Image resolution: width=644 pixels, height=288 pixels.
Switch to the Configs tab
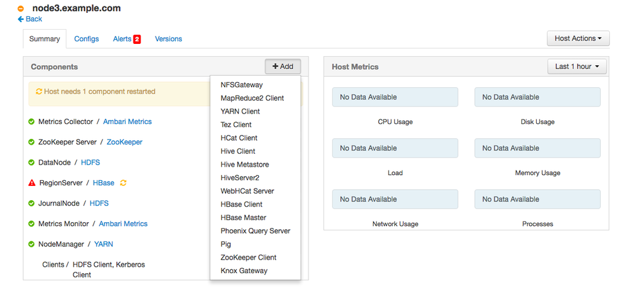[x=86, y=39]
